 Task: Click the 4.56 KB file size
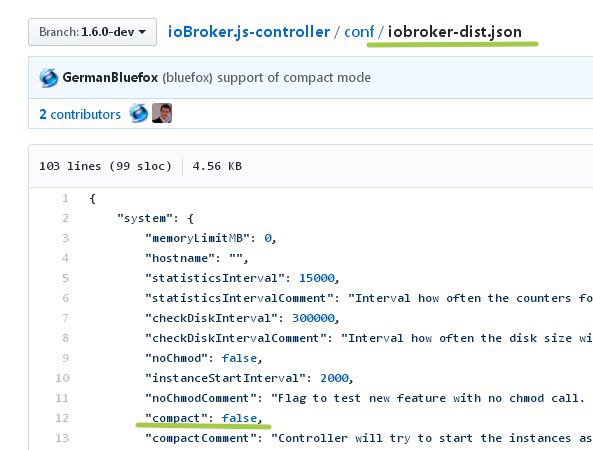coord(217,166)
